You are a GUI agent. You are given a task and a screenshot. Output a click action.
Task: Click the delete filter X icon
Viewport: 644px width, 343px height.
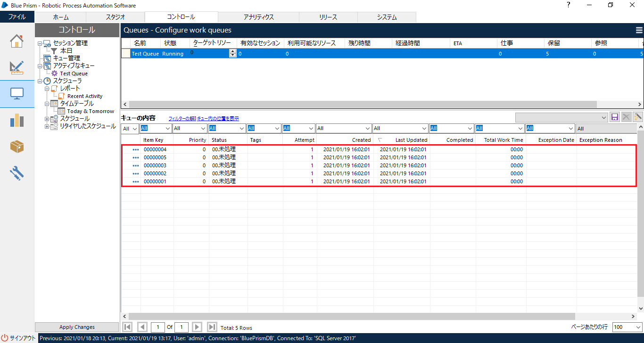pos(627,117)
